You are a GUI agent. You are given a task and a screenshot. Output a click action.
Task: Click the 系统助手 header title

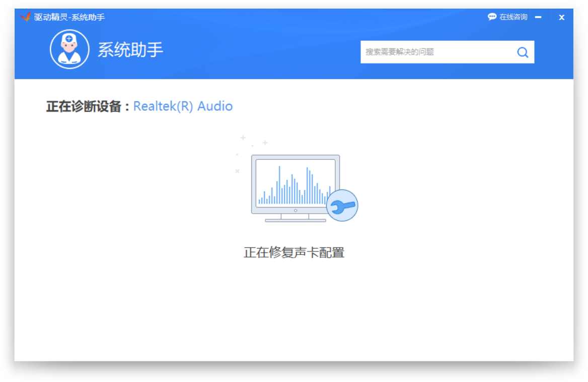[130, 50]
